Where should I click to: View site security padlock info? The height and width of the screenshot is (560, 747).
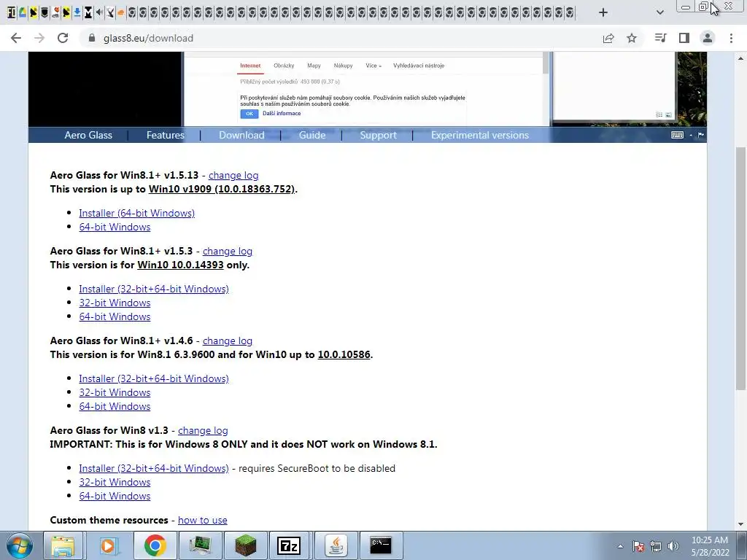click(x=92, y=38)
